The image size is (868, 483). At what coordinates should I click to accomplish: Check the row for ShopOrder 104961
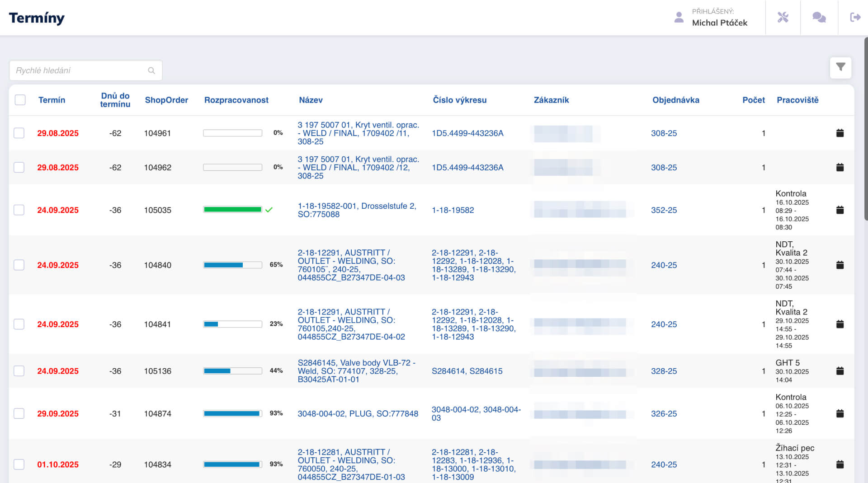19,133
